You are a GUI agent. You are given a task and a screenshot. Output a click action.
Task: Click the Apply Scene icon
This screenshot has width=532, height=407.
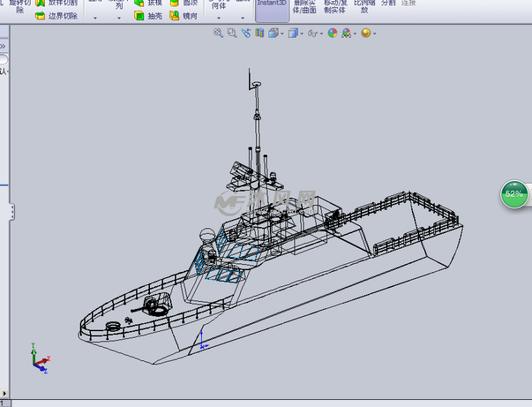point(346,33)
